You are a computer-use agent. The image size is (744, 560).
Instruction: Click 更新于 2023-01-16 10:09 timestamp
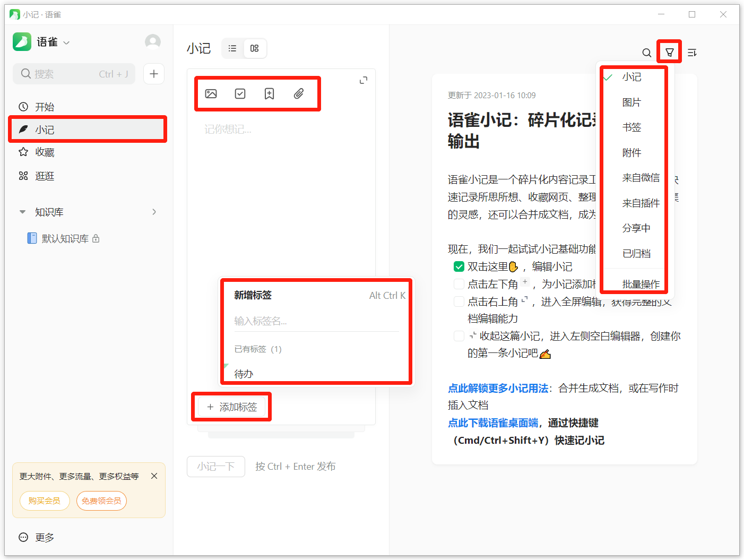point(491,96)
